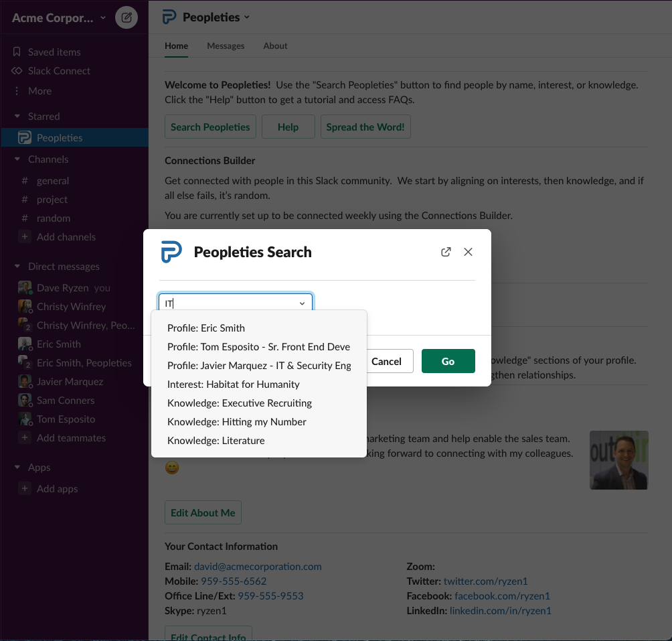
Task: Open twitter.com/ryzen1 link
Action: point(485,581)
